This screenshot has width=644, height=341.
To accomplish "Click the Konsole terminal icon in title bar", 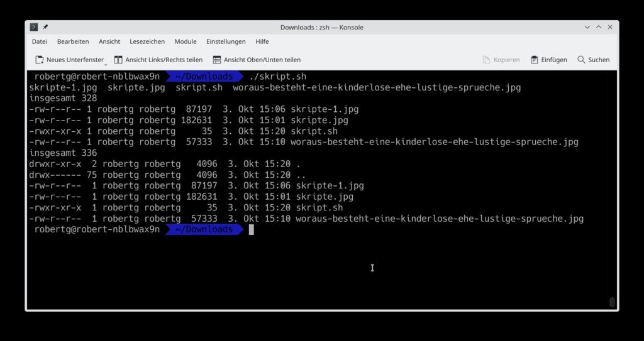I will [x=34, y=27].
